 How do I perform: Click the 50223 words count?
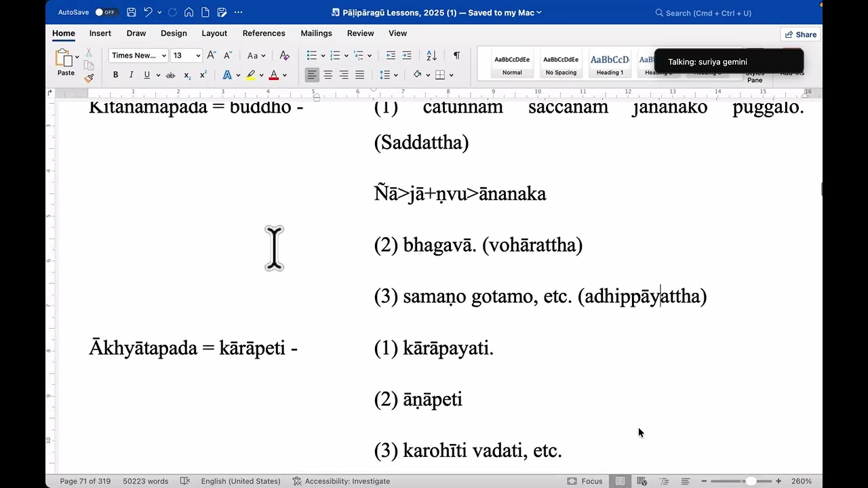(x=146, y=481)
